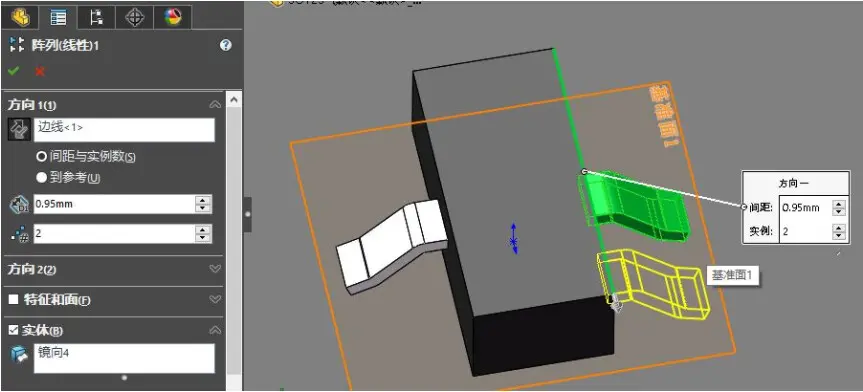The height and width of the screenshot is (392, 863).
Task: Decrease spacing with the panel down arrow
Action: pyautogui.click(x=203, y=209)
